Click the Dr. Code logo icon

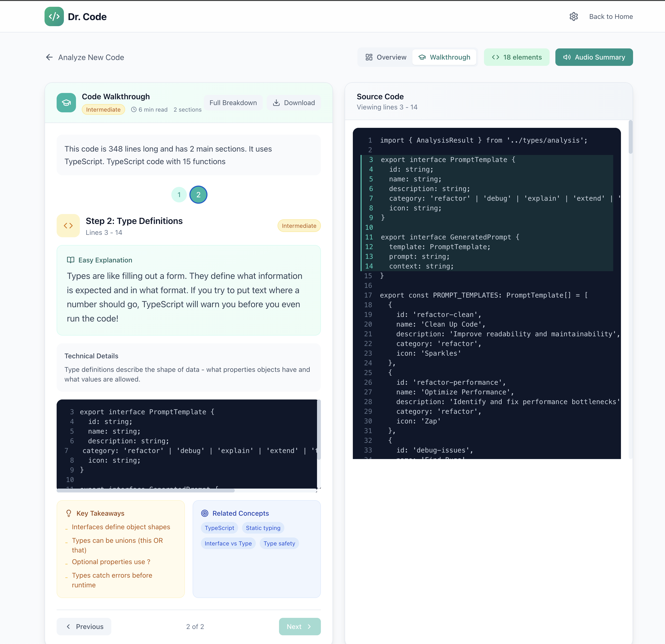tap(54, 16)
